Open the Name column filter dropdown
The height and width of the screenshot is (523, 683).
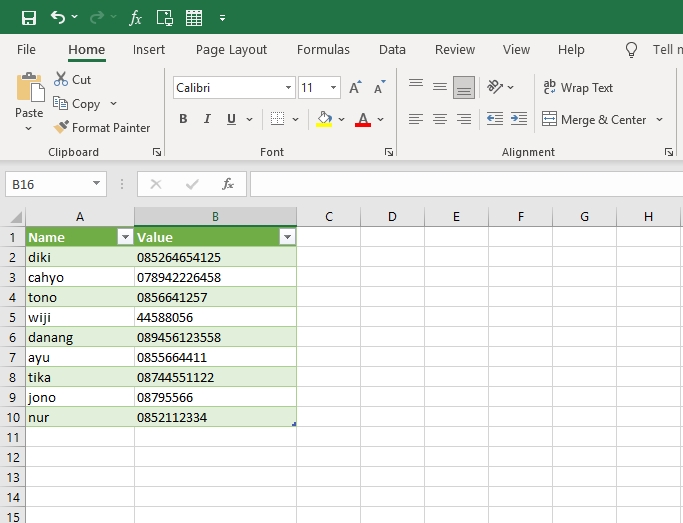[125, 237]
